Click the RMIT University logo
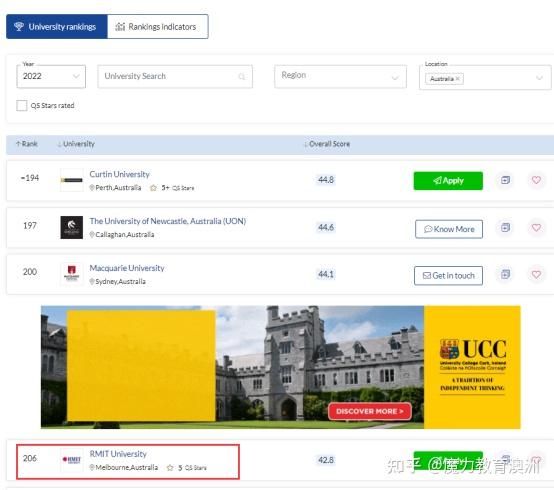 [71, 460]
